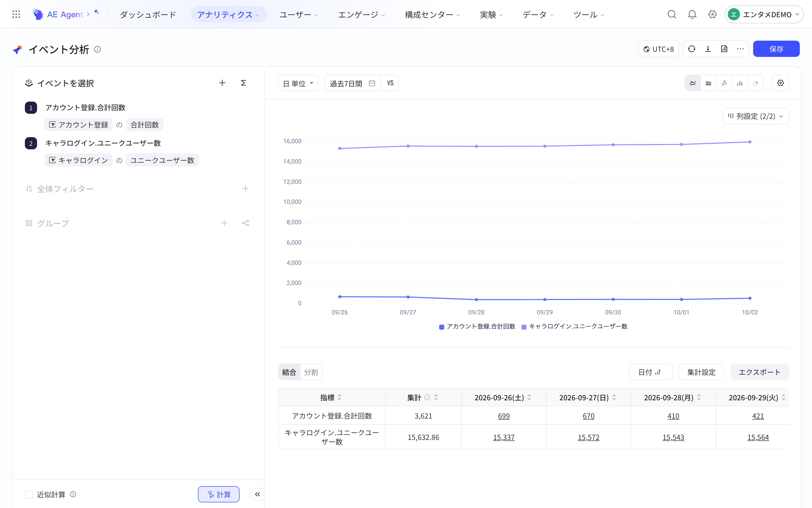This screenshot has height=508, width=812.
Task: Select the line chart view icon
Action: [693, 83]
